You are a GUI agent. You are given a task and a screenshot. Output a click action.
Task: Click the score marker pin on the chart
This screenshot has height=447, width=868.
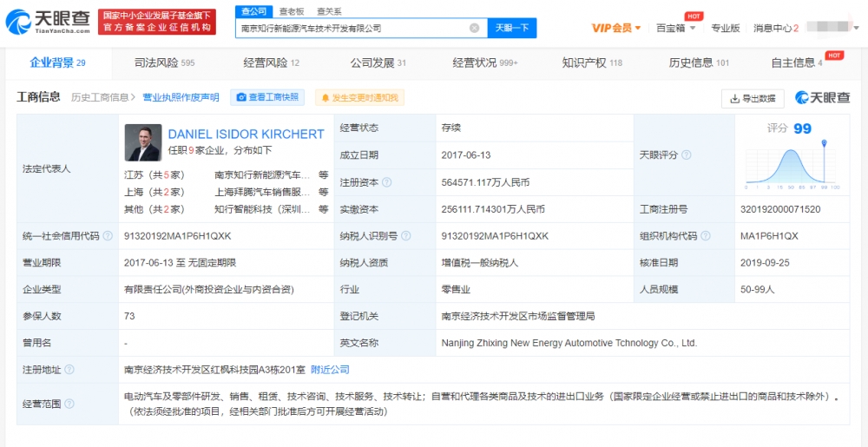tap(825, 144)
